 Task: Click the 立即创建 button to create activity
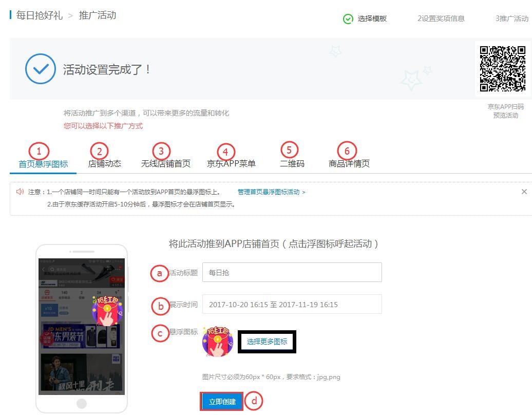[221, 401]
